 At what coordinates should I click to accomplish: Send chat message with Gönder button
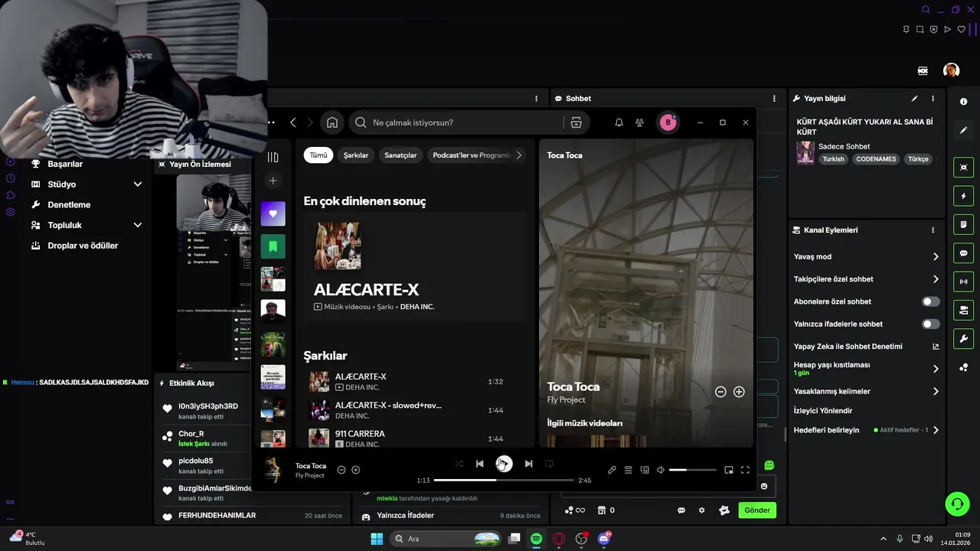[757, 510]
